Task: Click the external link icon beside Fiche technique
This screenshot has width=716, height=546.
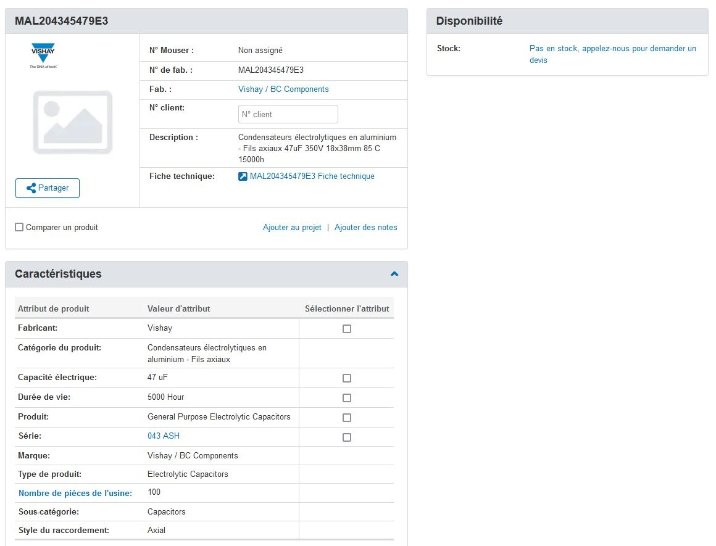Action: [x=242, y=176]
